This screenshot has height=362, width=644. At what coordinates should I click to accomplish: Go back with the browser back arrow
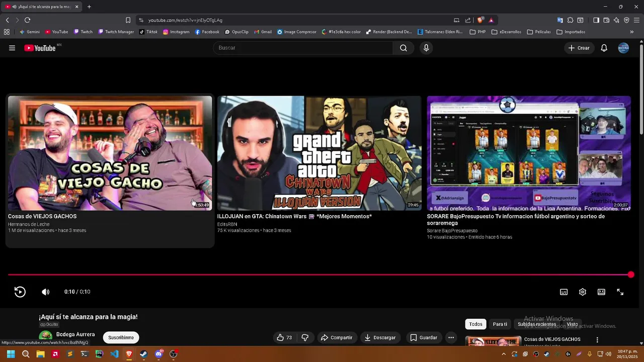(7, 20)
